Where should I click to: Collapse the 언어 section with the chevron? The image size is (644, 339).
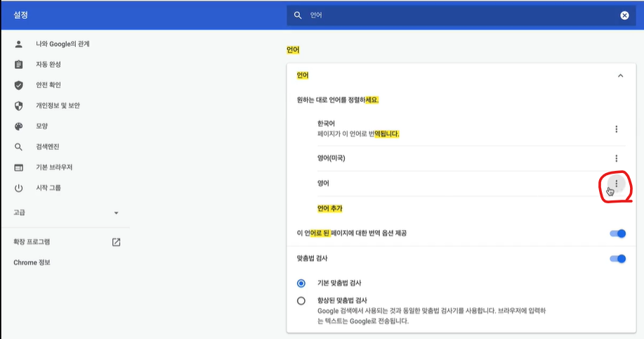(x=620, y=76)
